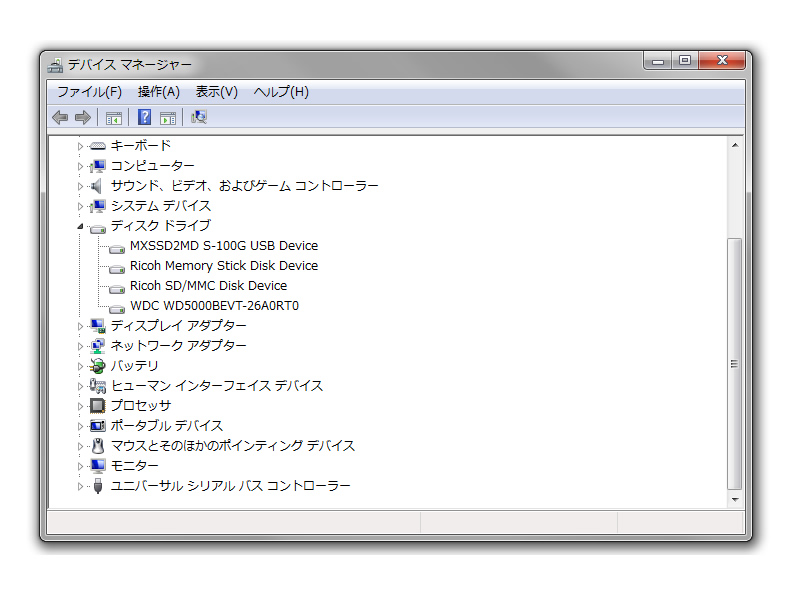Image resolution: width=800 pixels, height=600 pixels.
Task: Open the 表示(V) menu
Action: [217, 92]
